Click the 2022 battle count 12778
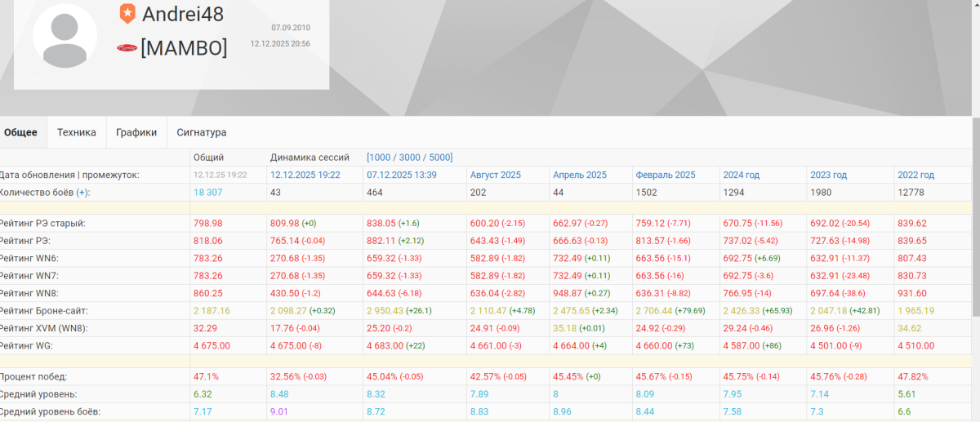 click(x=911, y=192)
